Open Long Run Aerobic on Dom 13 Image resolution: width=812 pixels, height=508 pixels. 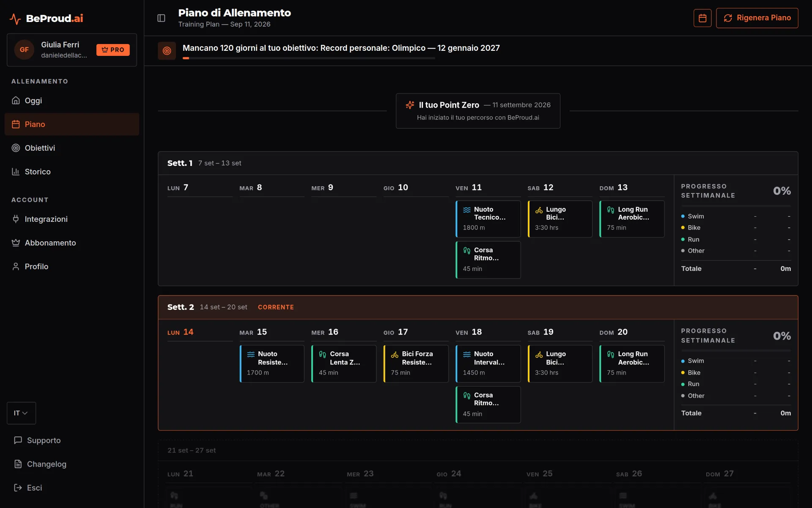(632, 218)
